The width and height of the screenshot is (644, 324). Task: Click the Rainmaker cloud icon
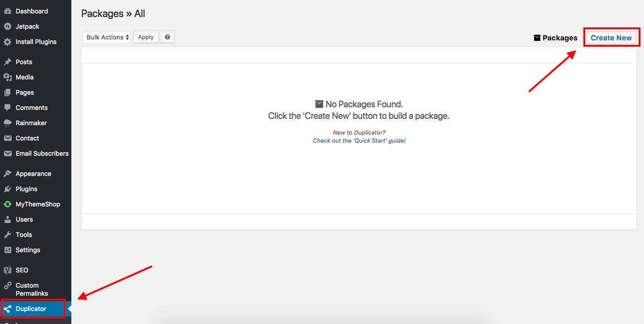(x=8, y=123)
